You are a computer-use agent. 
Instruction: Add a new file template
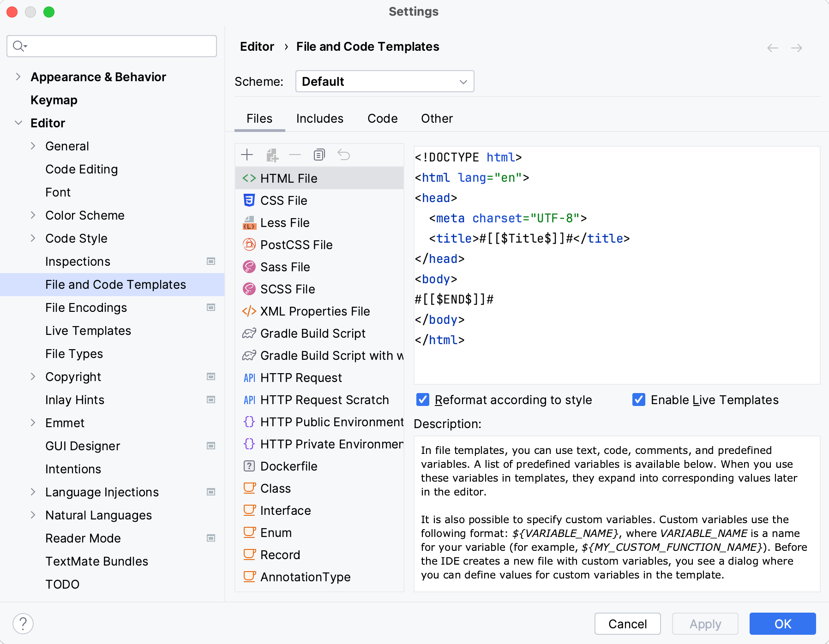[x=247, y=155]
